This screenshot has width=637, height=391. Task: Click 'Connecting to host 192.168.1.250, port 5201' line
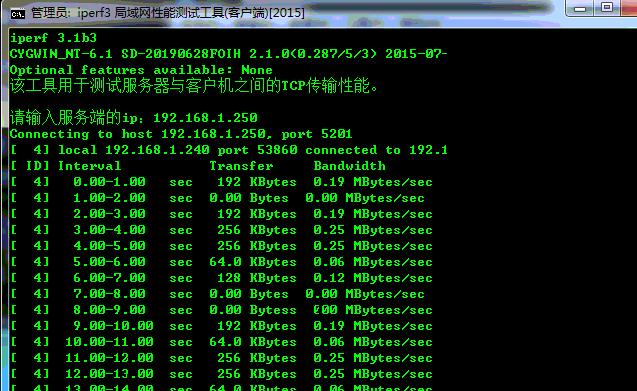pyautogui.click(x=181, y=134)
